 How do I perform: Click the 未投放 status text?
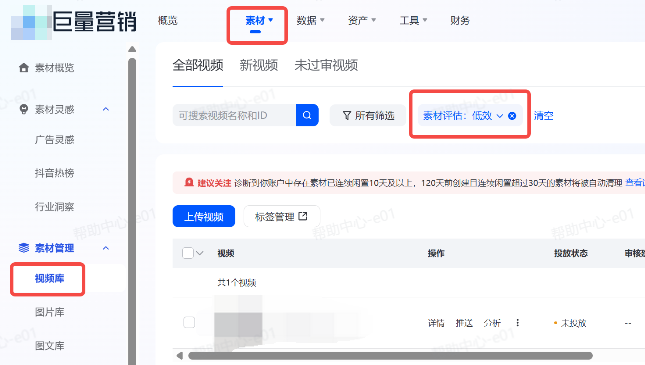573,323
